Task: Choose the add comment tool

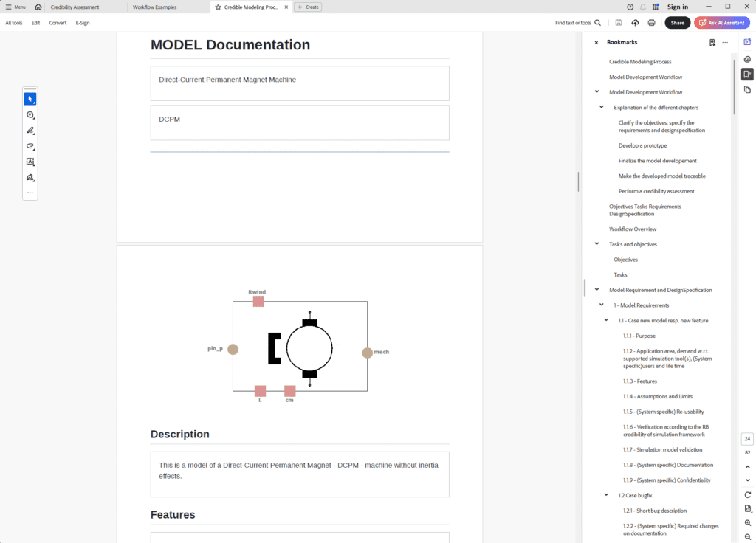Action: pyautogui.click(x=30, y=114)
